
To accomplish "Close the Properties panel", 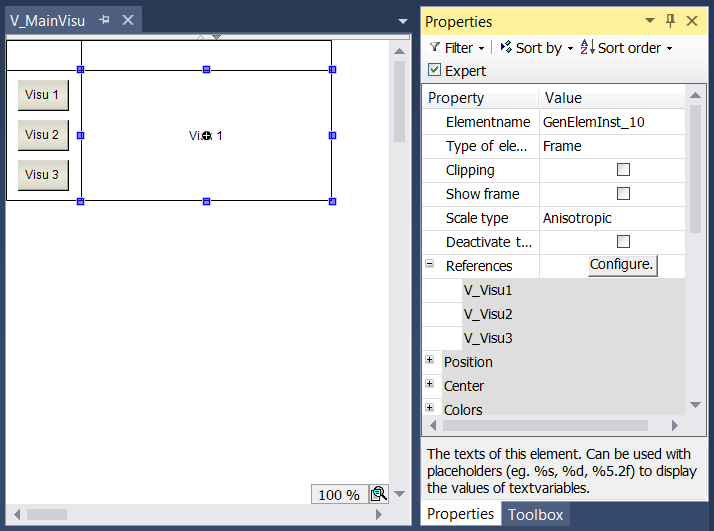I will [x=692, y=20].
